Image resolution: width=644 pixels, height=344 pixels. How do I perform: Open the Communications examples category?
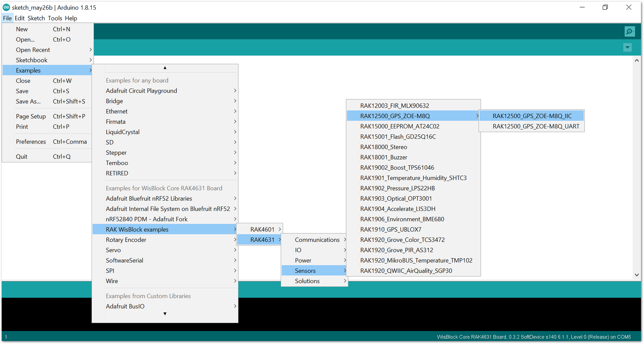(314, 240)
